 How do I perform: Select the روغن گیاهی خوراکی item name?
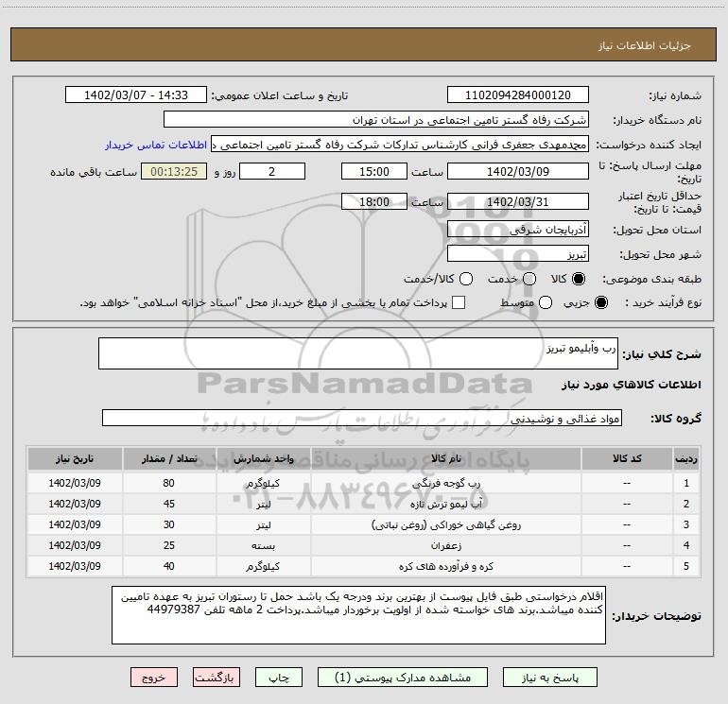point(446,524)
